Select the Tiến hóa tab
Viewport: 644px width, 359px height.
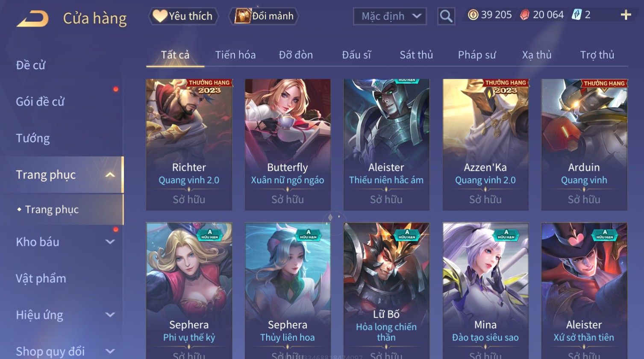pyautogui.click(x=235, y=55)
